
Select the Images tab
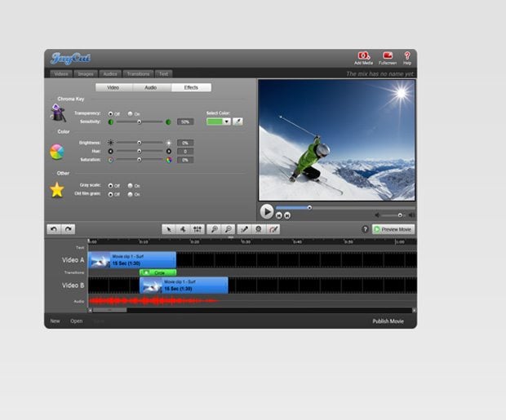84,73
